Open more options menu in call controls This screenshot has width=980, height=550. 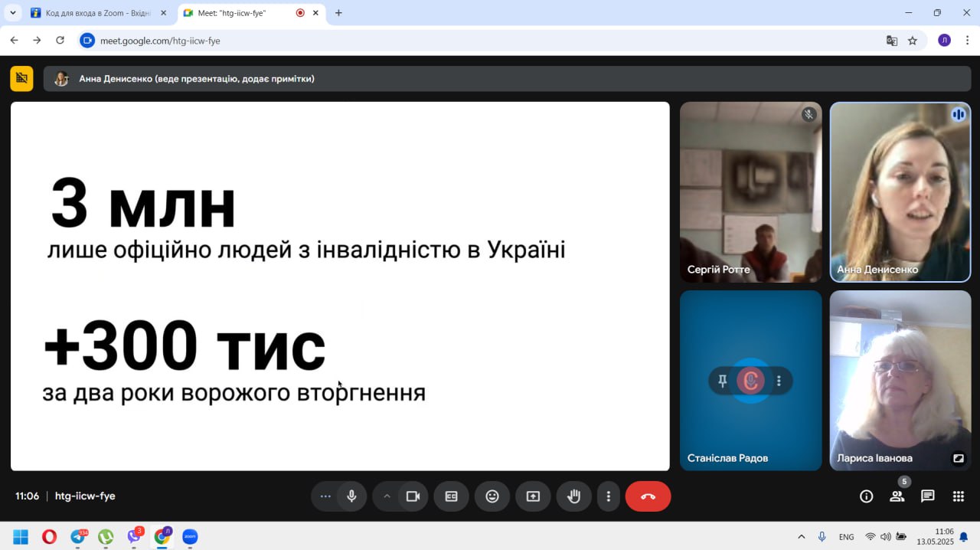point(609,496)
